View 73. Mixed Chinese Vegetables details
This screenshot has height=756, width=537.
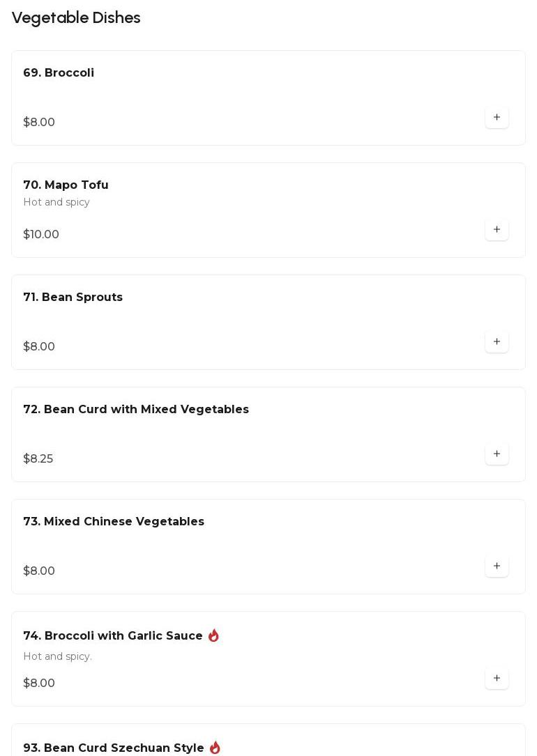tap(114, 522)
